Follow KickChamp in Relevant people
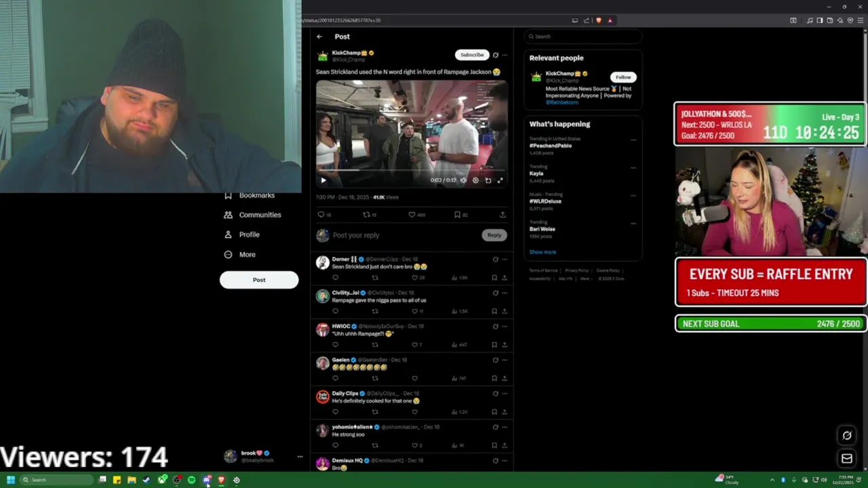868x488 pixels. (x=623, y=77)
